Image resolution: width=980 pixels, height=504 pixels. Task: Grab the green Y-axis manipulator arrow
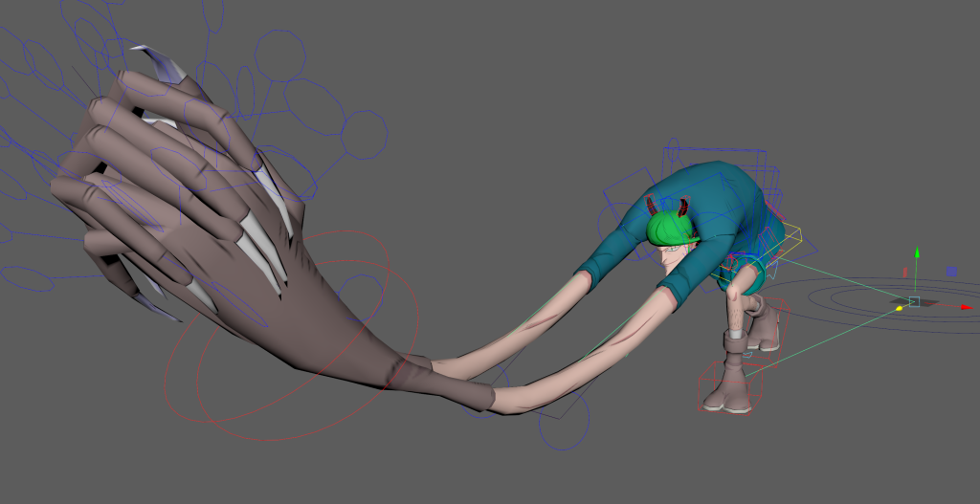click(x=917, y=252)
